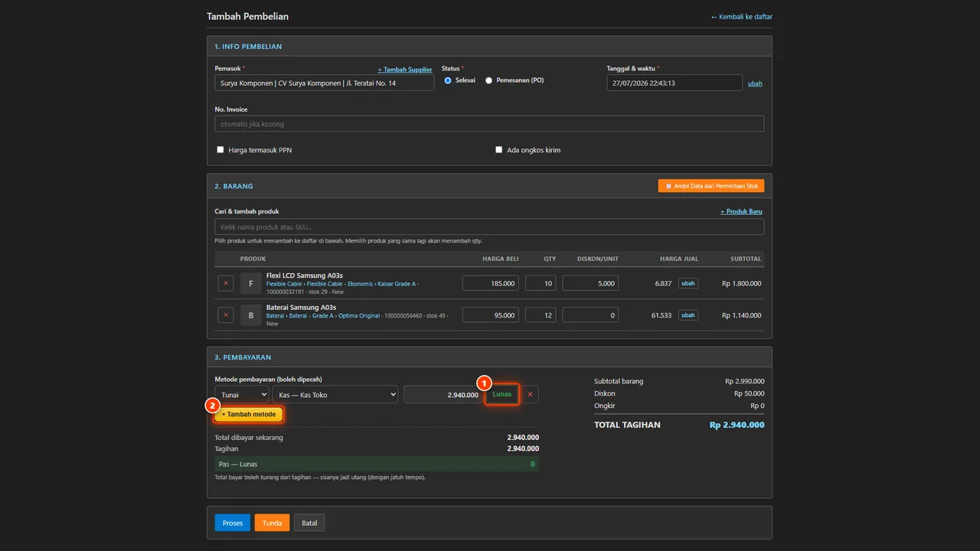Click ubah next to date and time
The height and width of the screenshot is (551, 980).
point(755,83)
